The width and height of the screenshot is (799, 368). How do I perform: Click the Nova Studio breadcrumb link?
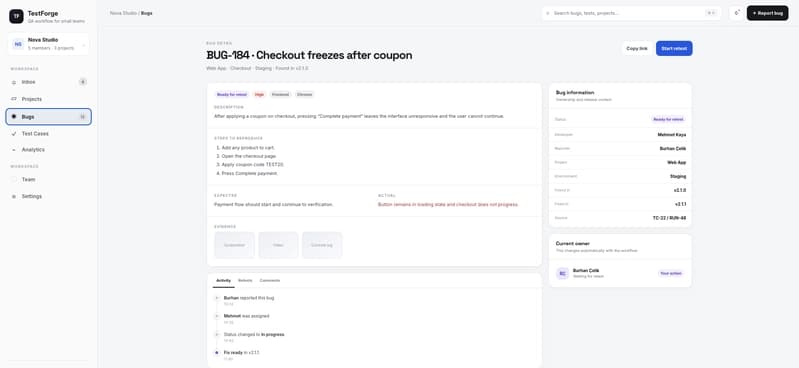(x=123, y=13)
